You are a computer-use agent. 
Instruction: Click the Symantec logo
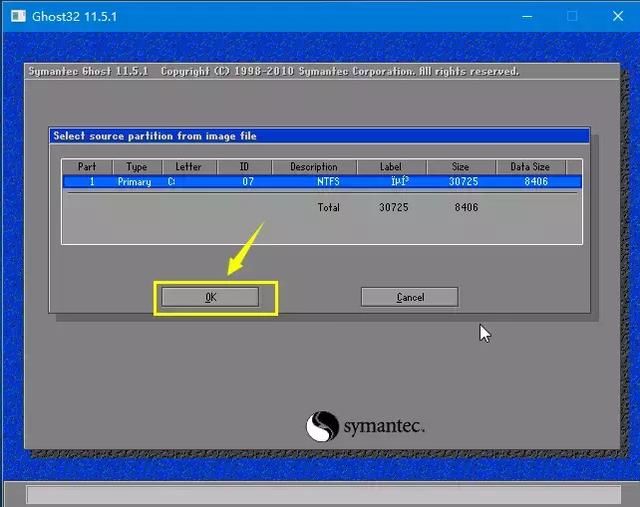coord(366,426)
